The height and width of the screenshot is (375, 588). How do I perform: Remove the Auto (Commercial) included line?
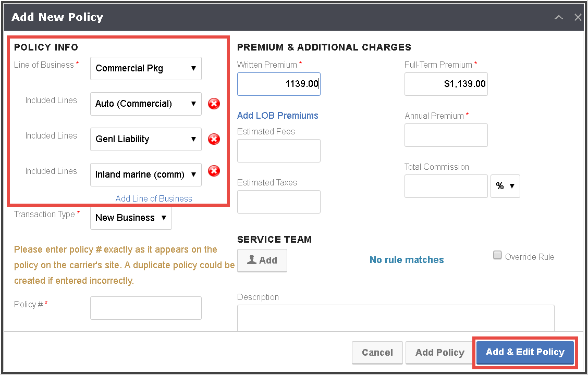(x=214, y=104)
